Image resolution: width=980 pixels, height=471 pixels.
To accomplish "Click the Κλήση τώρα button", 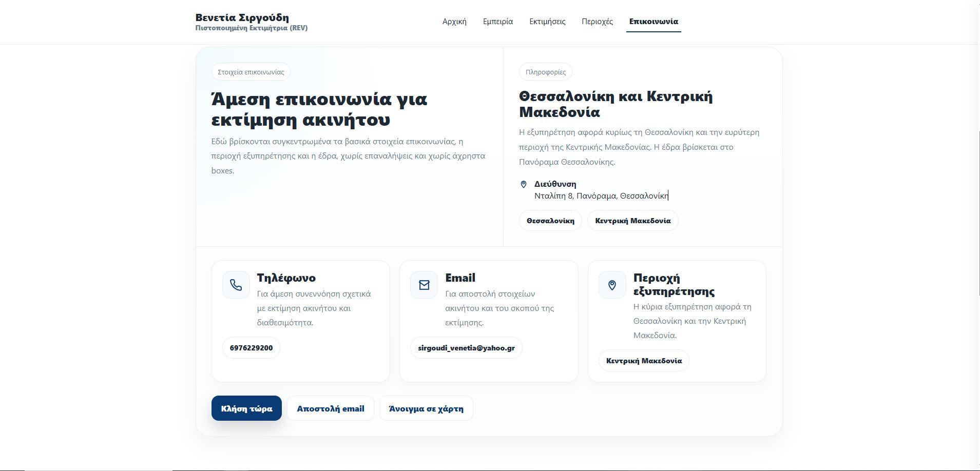I will point(246,408).
